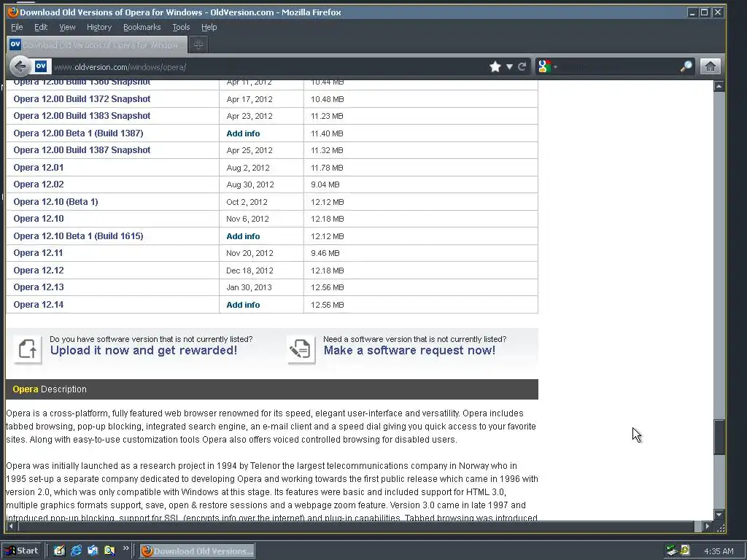Open the Google search engine dropdown
Image resolution: width=747 pixels, height=560 pixels.
(x=547, y=66)
